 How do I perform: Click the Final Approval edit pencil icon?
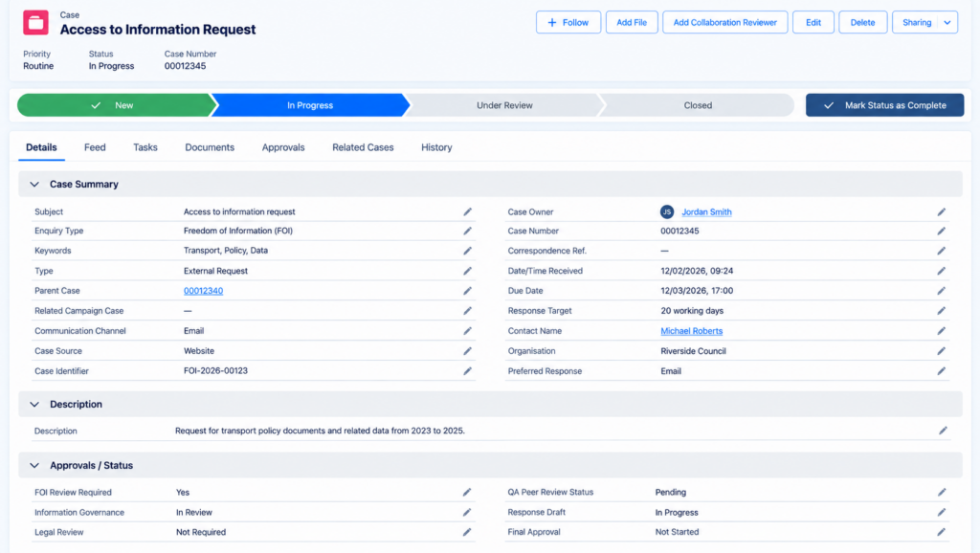click(x=942, y=532)
